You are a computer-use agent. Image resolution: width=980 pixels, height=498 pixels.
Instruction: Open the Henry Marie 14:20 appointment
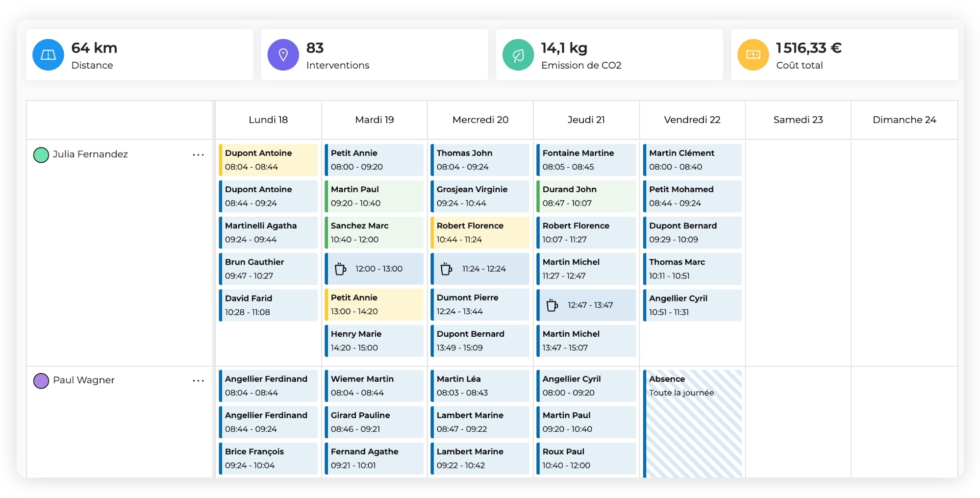(x=374, y=341)
